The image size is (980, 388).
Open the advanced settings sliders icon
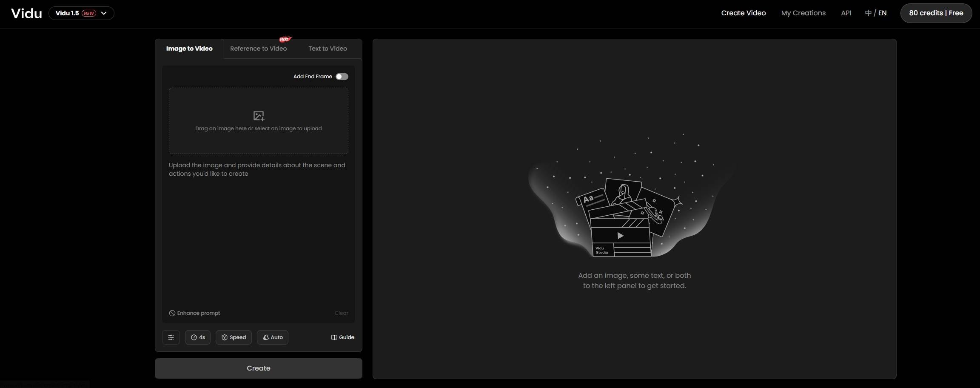coord(171,337)
